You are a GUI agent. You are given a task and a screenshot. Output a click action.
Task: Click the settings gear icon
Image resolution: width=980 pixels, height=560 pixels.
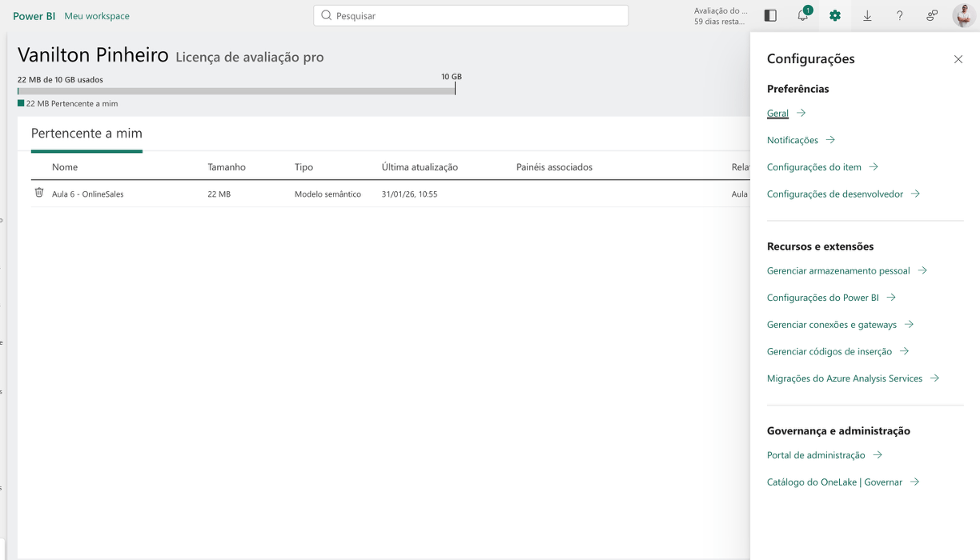835,15
